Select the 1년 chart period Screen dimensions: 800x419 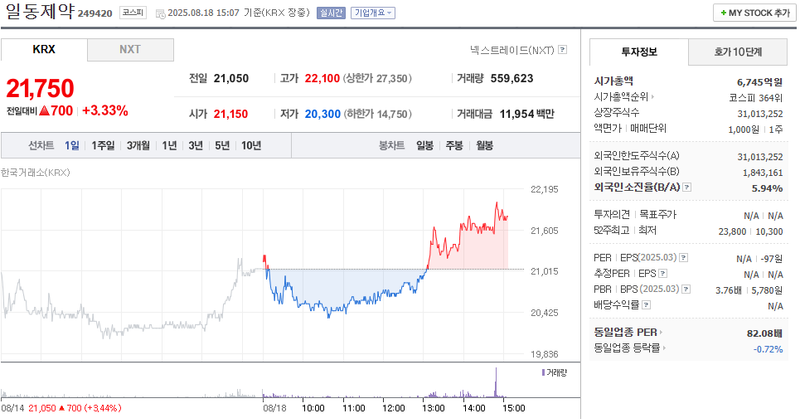pos(169,145)
